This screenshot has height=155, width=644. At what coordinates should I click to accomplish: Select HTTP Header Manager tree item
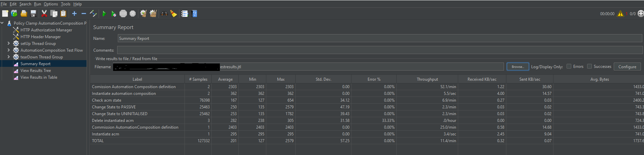[40, 37]
